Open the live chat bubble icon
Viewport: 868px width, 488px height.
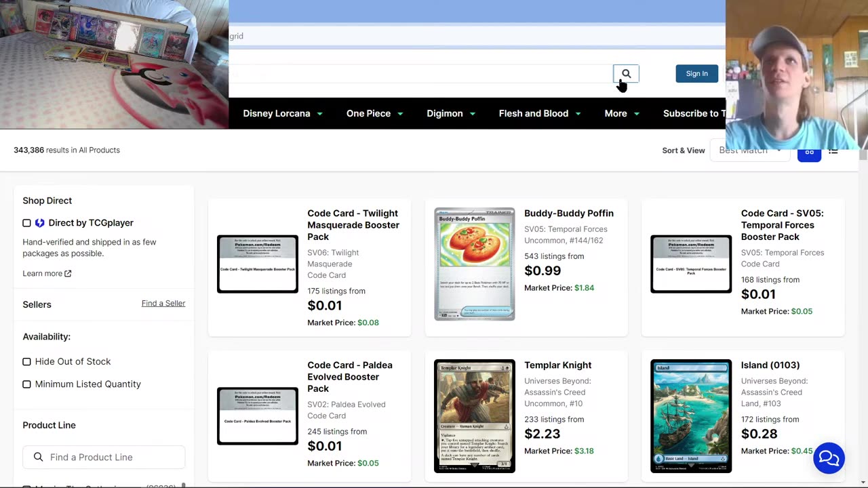tap(829, 458)
